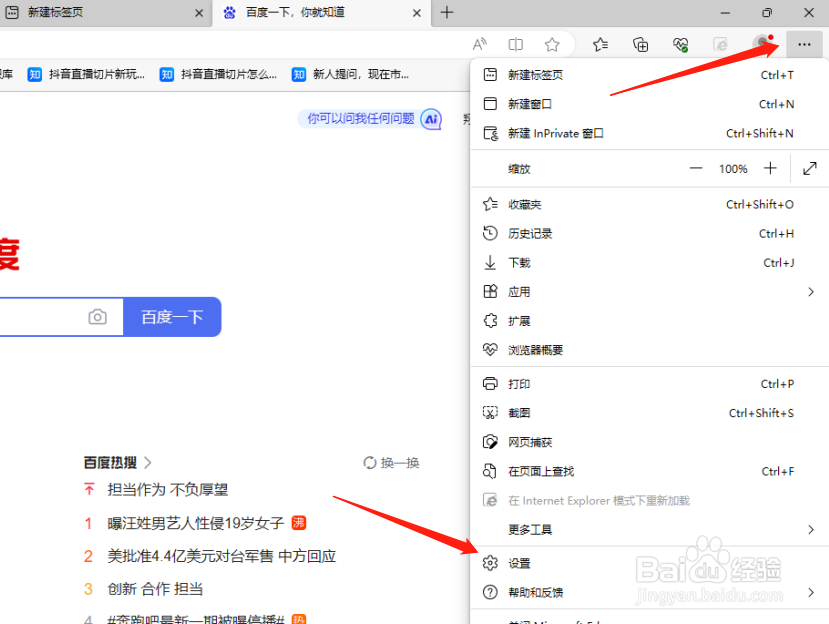Open Browser essentials heart icon
The width and height of the screenshot is (829, 624).
click(680, 44)
